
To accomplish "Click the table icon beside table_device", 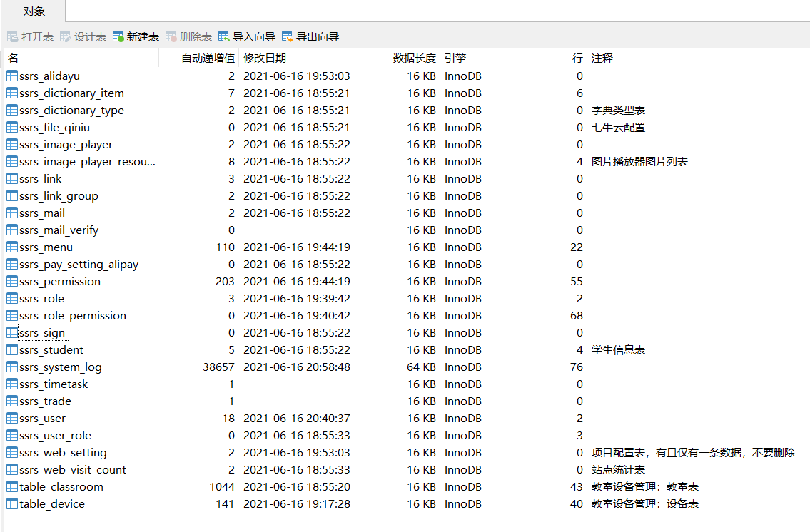I will [x=10, y=503].
